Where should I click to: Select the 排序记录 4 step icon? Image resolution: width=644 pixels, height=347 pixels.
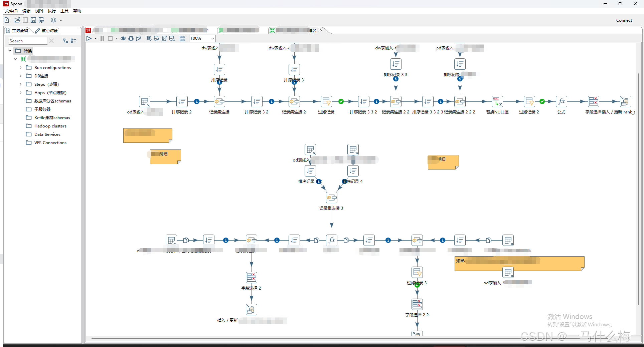point(353,171)
